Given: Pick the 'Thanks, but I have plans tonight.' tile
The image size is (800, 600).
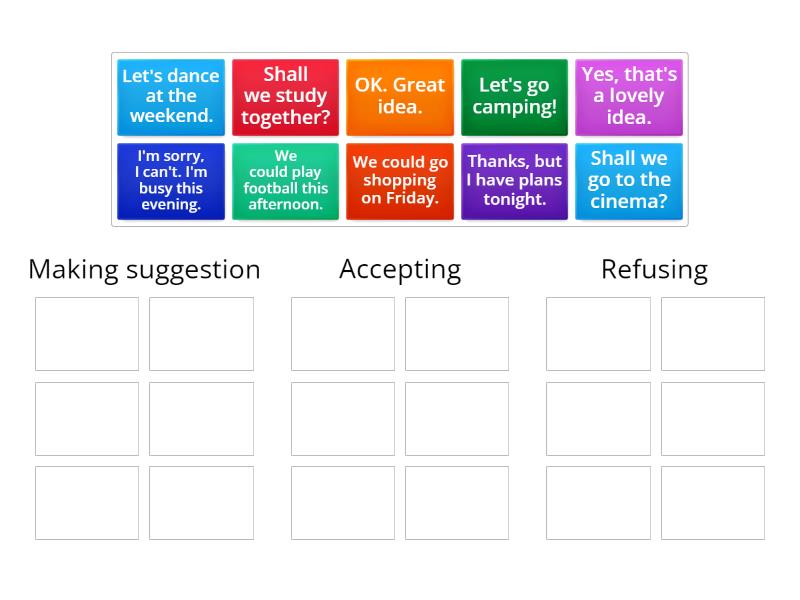Looking at the screenshot, I should pyautogui.click(x=513, y=181).
